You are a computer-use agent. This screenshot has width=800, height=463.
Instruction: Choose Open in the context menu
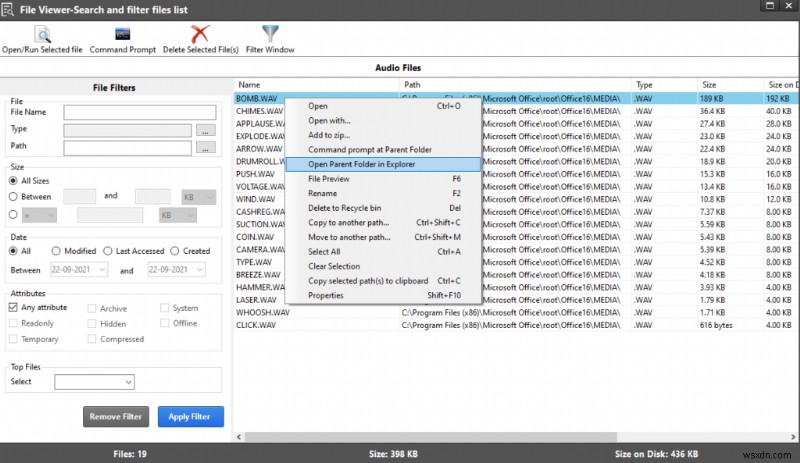point(384,106)
